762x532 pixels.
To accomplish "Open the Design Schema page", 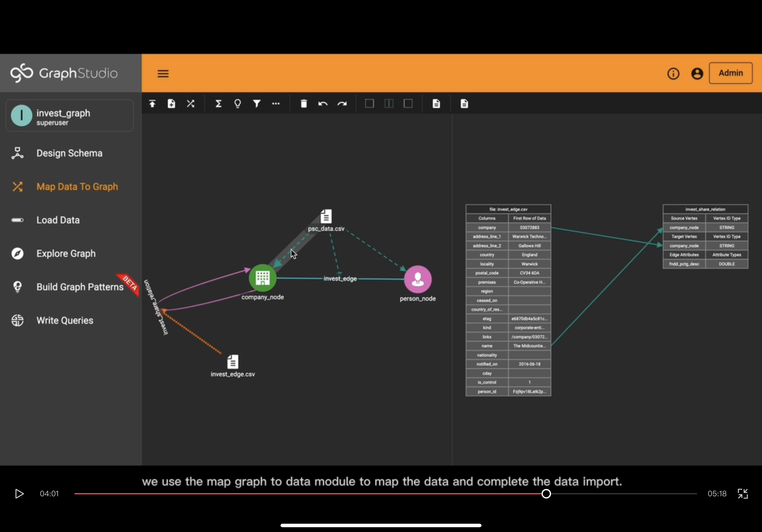I will pyautogui.click(x=69, y=153).
